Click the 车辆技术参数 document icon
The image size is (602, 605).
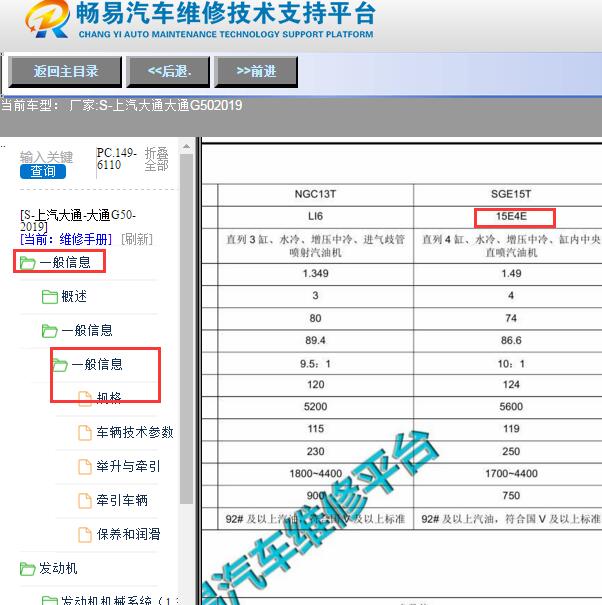coord(85,433)
